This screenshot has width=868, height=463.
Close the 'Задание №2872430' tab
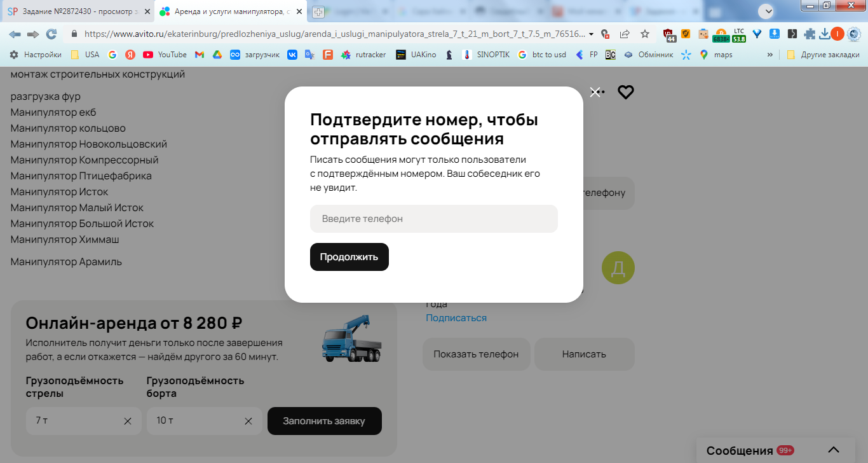click(147, 11)
